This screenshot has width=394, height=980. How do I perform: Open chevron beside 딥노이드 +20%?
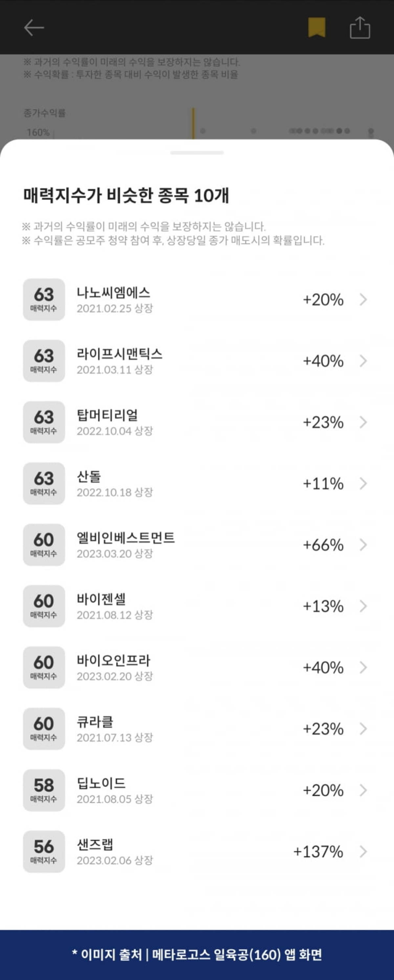(363, 790)
